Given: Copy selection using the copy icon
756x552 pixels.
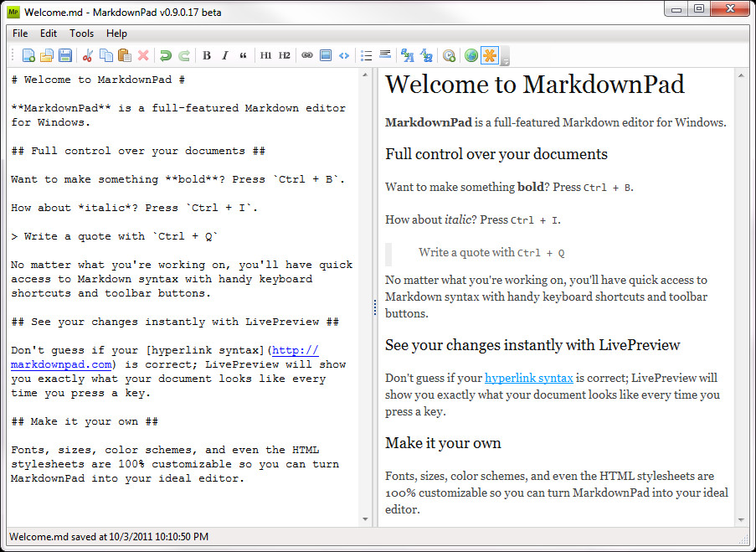Looking at the screenshot, I should coord(105,55).
